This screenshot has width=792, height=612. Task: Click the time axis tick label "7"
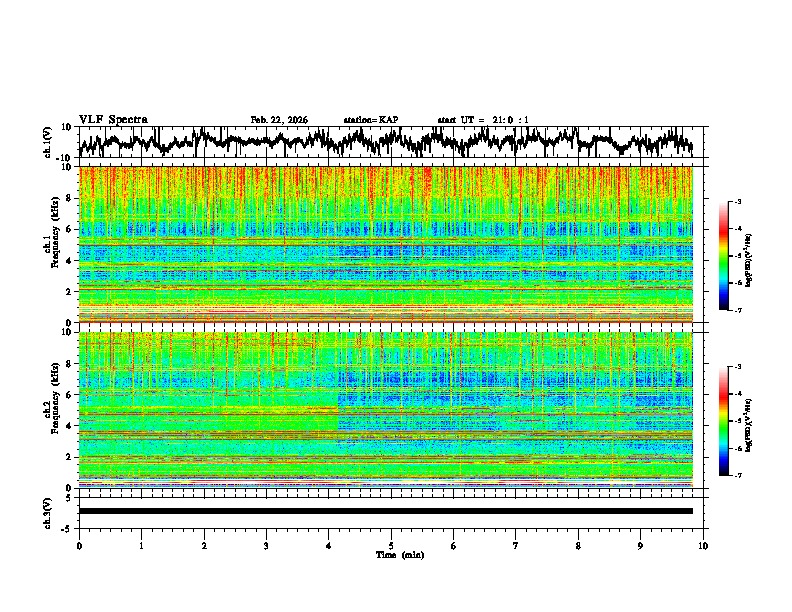(x=516, y=546)
